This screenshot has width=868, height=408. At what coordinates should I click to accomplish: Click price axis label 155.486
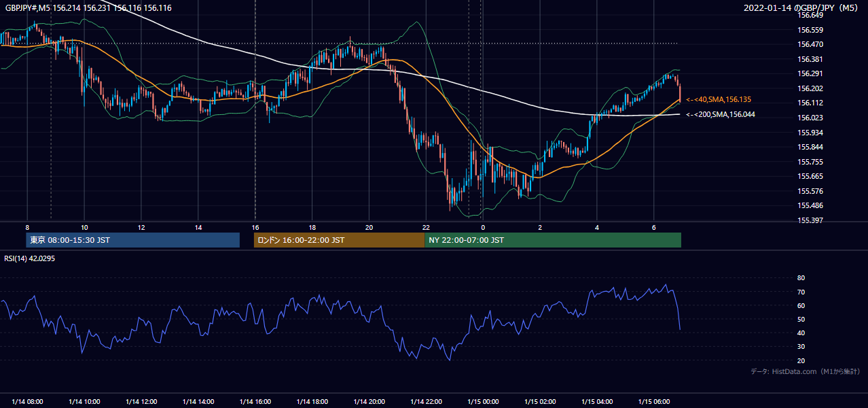[810, 205]
